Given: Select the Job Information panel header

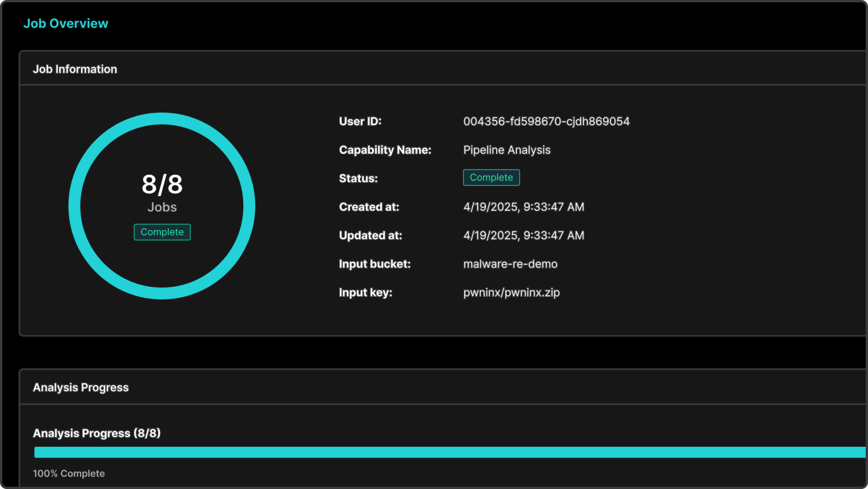Looking at the screenshot, I should coord(75,69).
